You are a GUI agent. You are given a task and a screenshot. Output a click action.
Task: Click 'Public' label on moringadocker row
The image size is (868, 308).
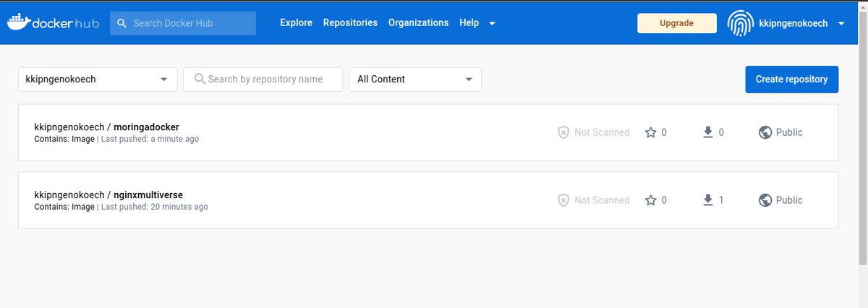click(x=789, y=132)
